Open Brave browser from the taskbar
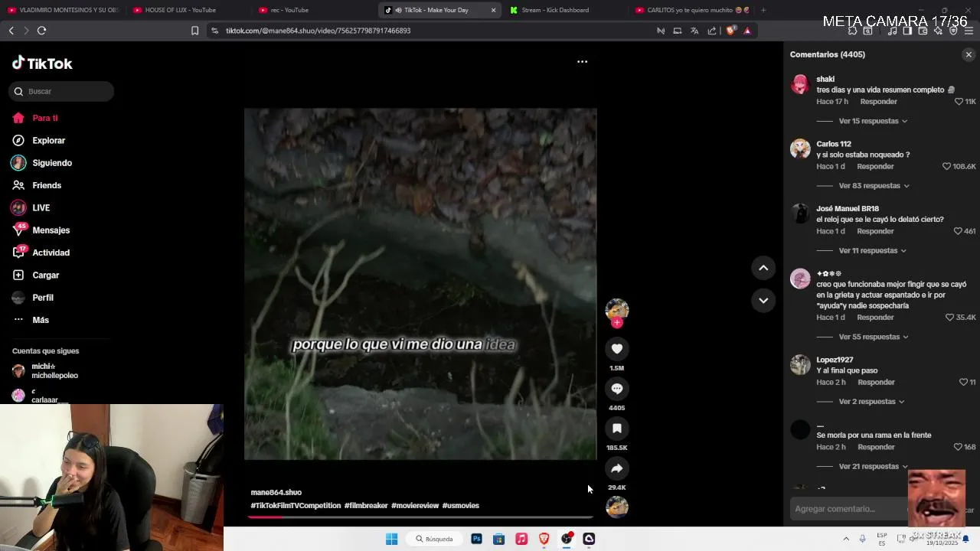The width and height of the screenshot is (980, 551). tap(544, 539)
